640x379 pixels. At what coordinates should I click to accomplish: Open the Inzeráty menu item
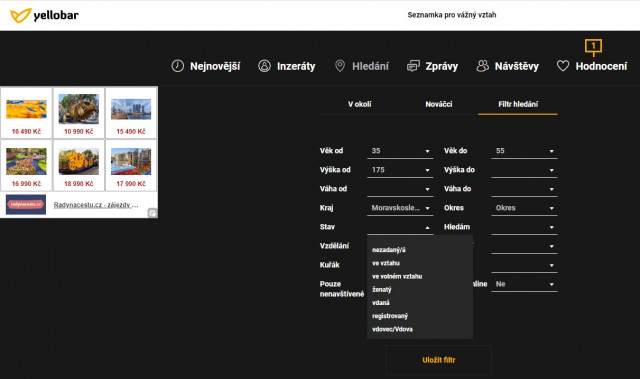coord(296,66)
